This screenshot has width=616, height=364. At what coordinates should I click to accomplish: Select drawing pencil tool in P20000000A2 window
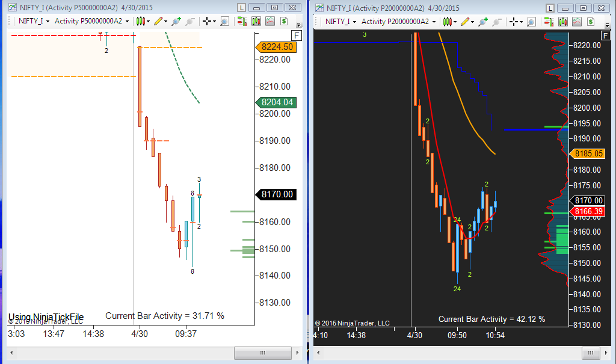(x=465, y=22)
